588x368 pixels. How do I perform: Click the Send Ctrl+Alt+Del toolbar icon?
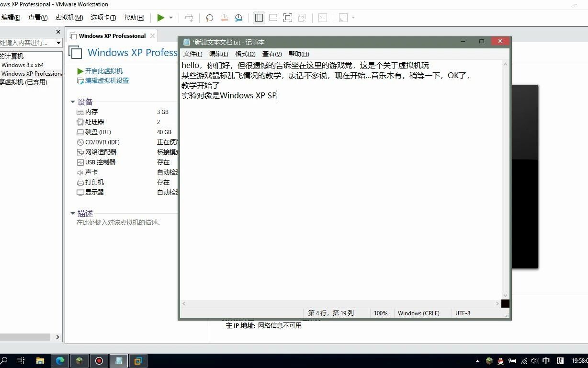click(189, 18)
